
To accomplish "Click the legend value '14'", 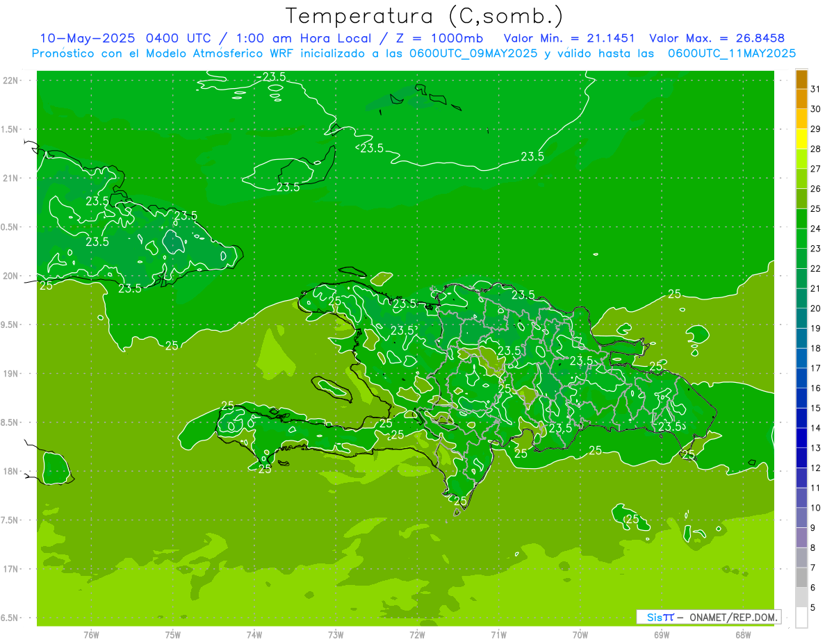I will pos(816,428).
